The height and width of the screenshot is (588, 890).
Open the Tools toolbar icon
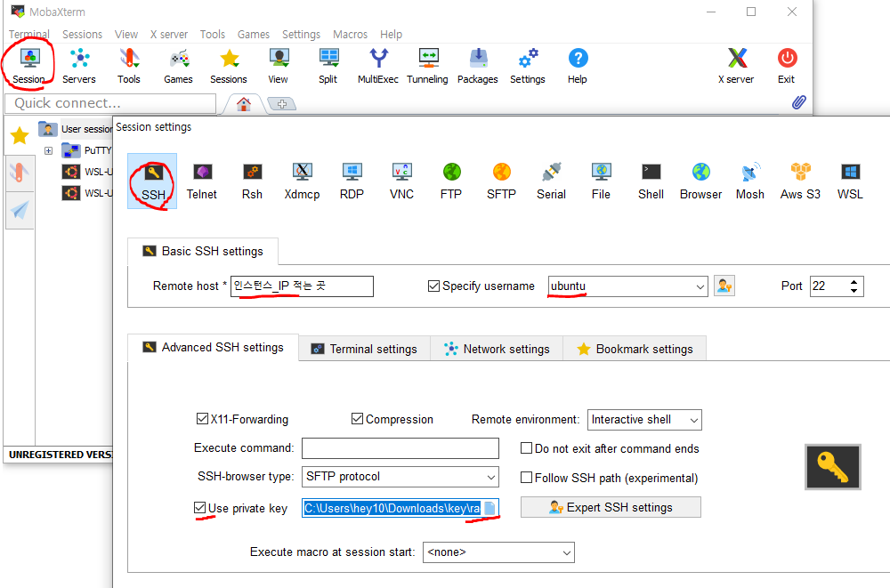point(129,66)
